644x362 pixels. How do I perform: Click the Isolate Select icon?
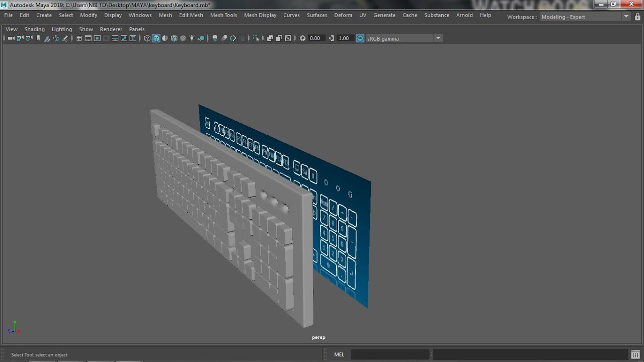(256, 38)
